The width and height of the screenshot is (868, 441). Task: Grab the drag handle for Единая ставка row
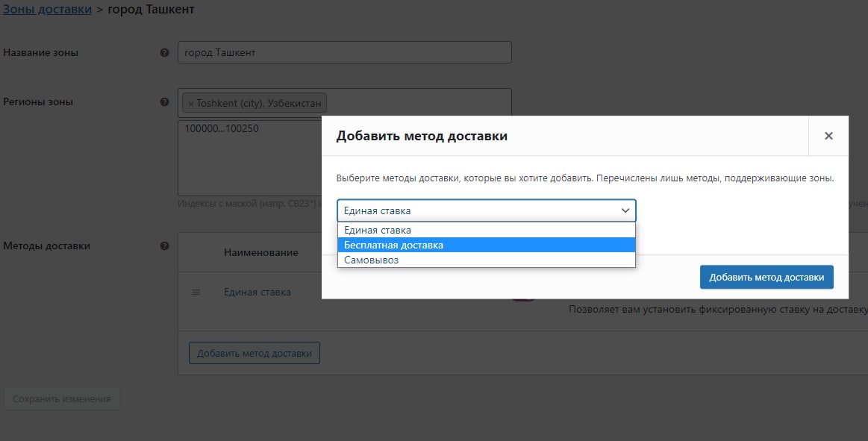196,293
